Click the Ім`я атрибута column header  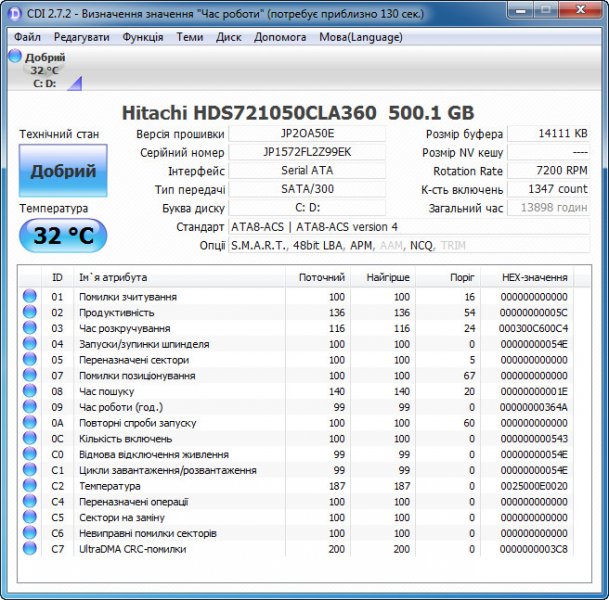[179, 277]
